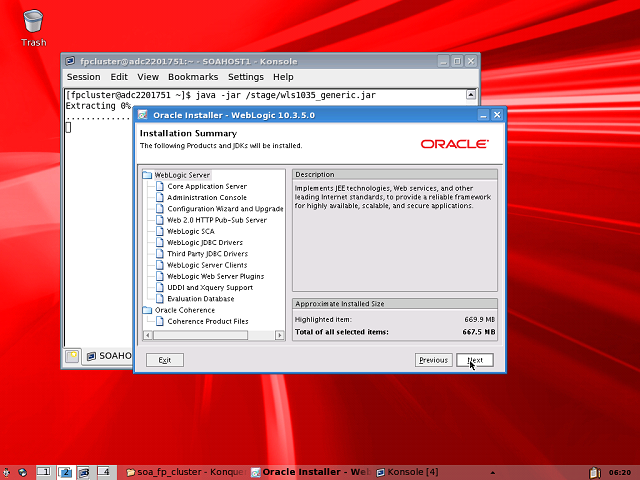Switch to virtual desktop 1
The height and width of the screenshot is (480, 640).
coord(44,472)
